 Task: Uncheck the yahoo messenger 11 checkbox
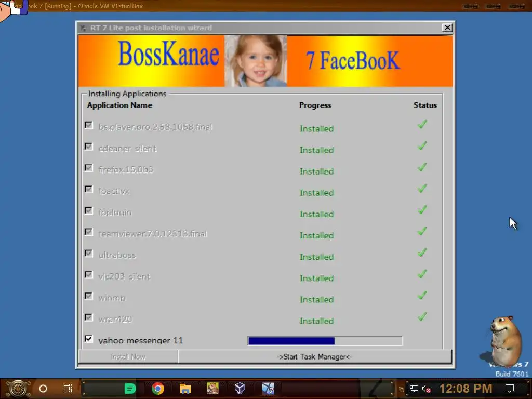coord(88,339)
